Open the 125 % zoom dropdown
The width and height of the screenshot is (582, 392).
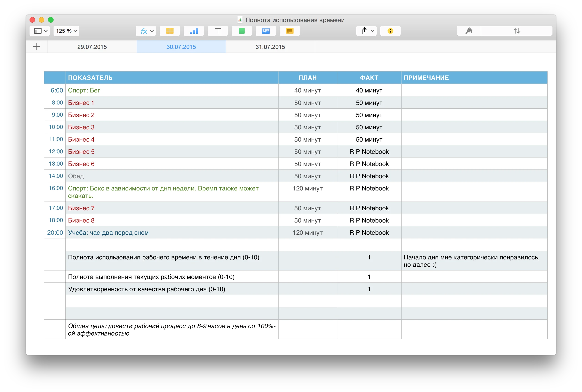tap(66, 31)
